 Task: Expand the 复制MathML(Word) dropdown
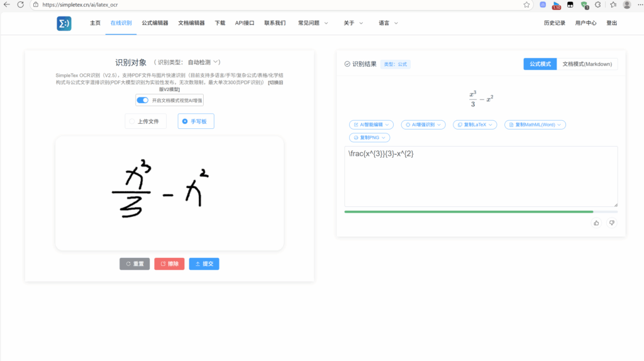pos(535,125)
